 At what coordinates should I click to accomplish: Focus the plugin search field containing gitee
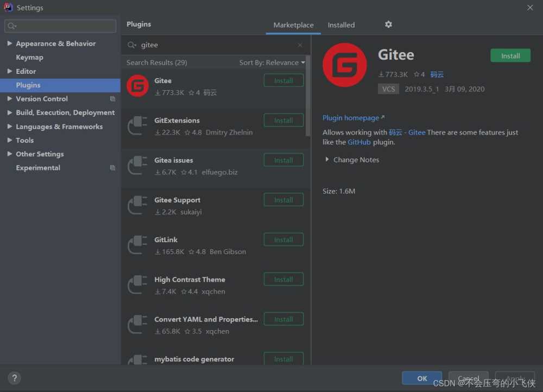coord(216,45)
